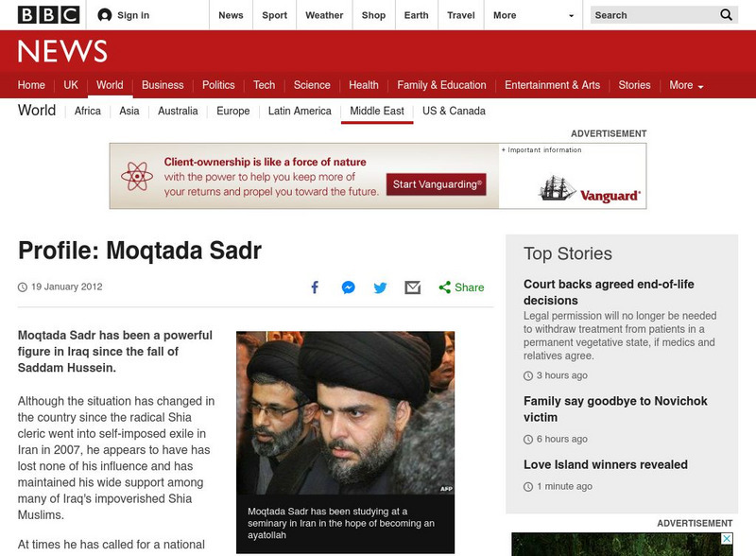
Task: Close the sidebar ad with X icon
Action: 727,538
